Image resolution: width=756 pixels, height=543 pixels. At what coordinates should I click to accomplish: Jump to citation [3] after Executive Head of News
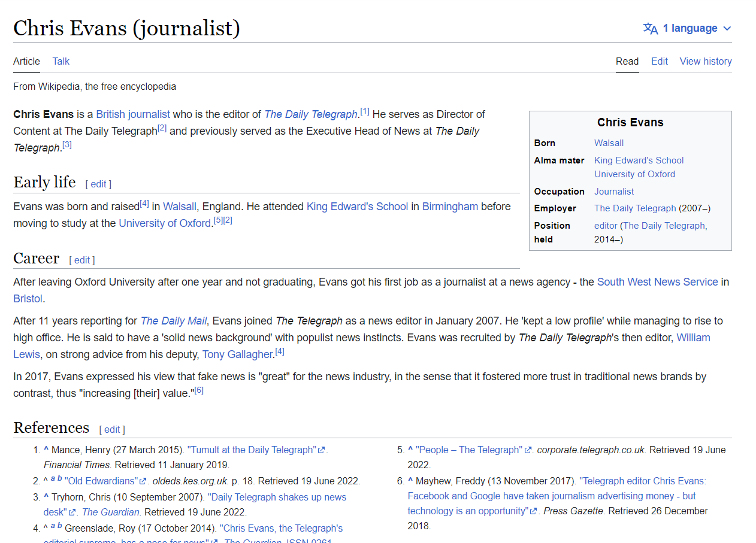(x=67, y=145)
